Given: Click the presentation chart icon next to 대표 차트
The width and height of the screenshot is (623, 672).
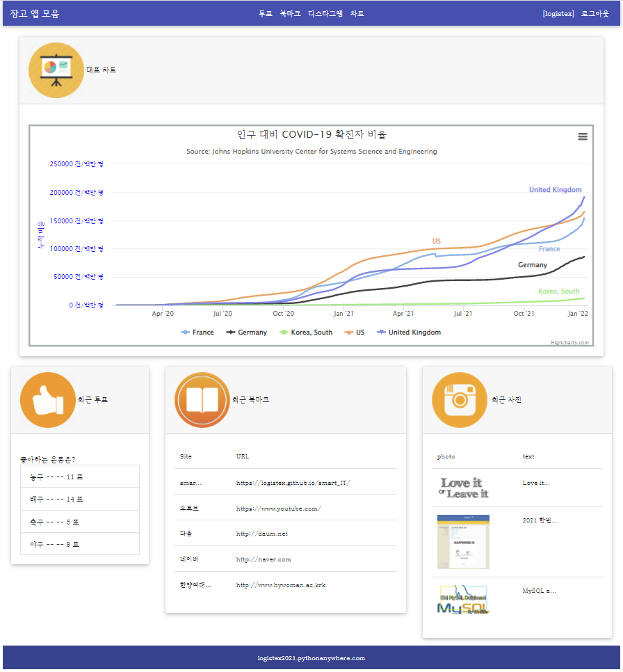Looking at the screenshot, I should [56, 70].
